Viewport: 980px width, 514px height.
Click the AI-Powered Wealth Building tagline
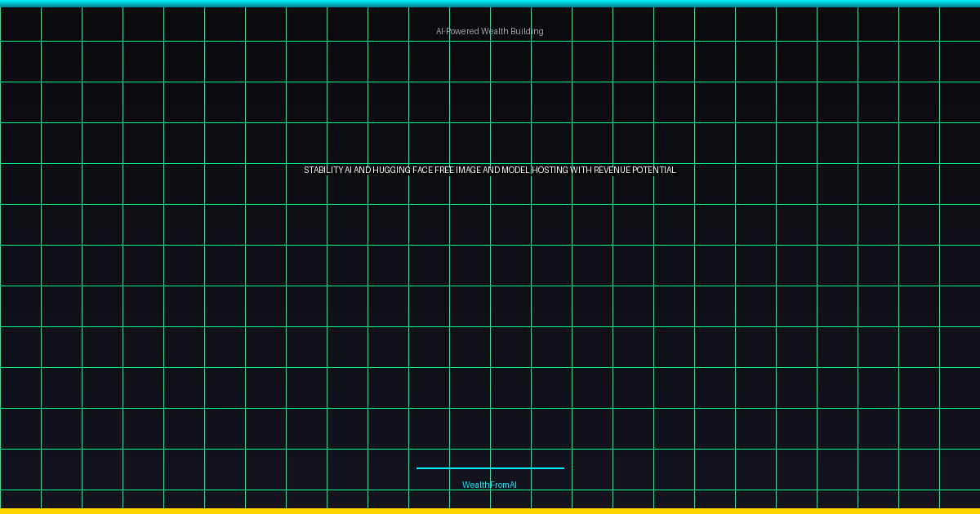point(489,31)
